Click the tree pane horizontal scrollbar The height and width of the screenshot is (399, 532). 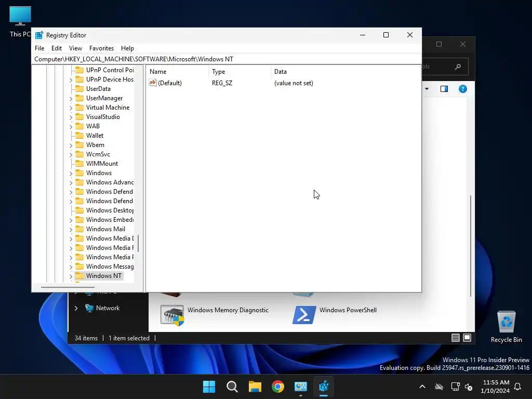tap(68, 287)
